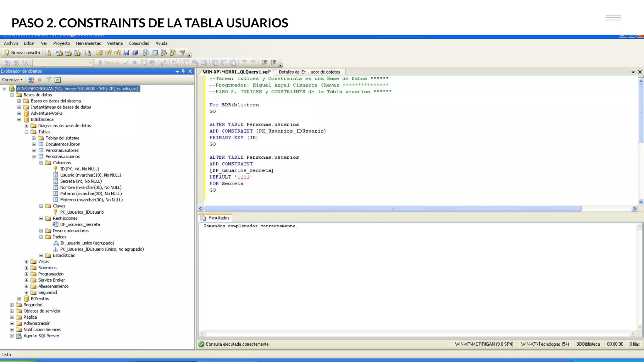Click the Nueva consulta toolbar button
644x362 pixels.
click(x=22, y=53)
